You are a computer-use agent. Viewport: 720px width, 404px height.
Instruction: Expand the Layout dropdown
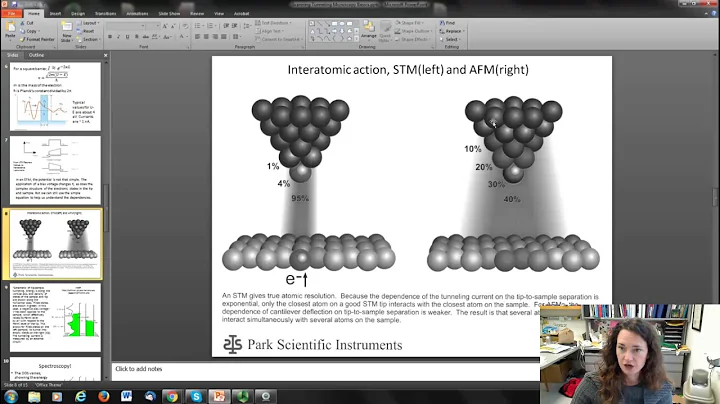(x=88, y=23)
